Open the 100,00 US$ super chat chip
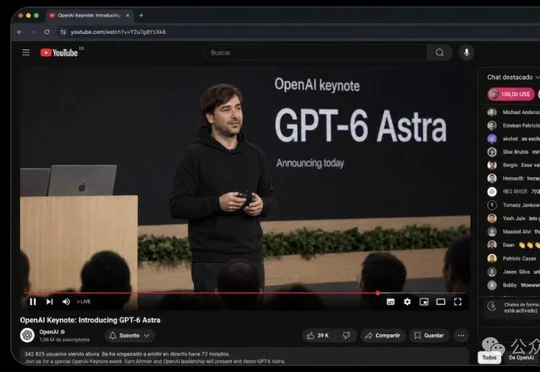 [511, 94]
